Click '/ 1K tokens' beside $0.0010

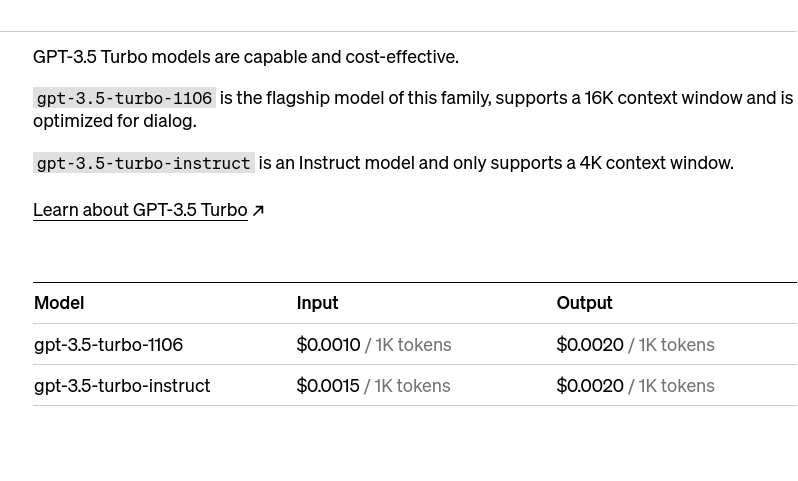pyautogui.click(x=408, y=345)
